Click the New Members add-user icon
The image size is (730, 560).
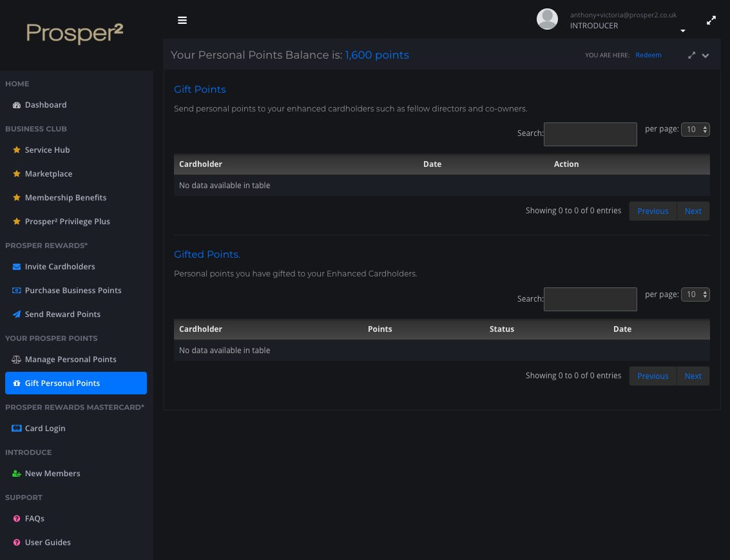[16, 474]
